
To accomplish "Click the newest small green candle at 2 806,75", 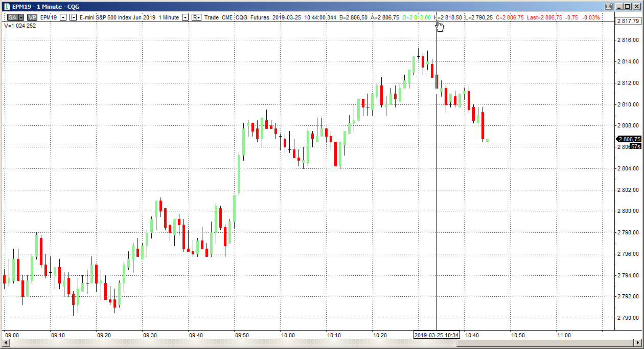I will tap(487, 140).
